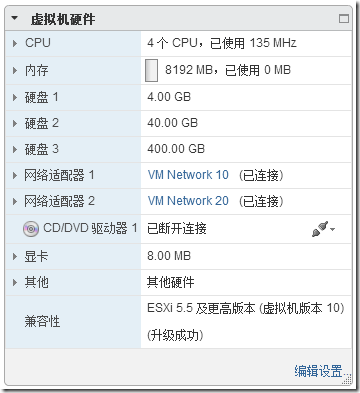Screen dimensions: 360x393
Task: Click the 编辑设置 link
Action: (318, 371)
